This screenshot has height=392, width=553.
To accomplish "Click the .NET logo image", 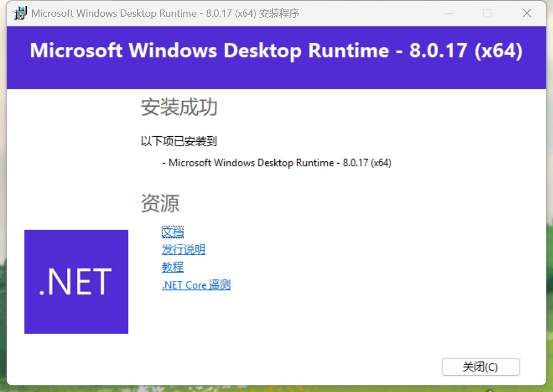I will (76, 281).
